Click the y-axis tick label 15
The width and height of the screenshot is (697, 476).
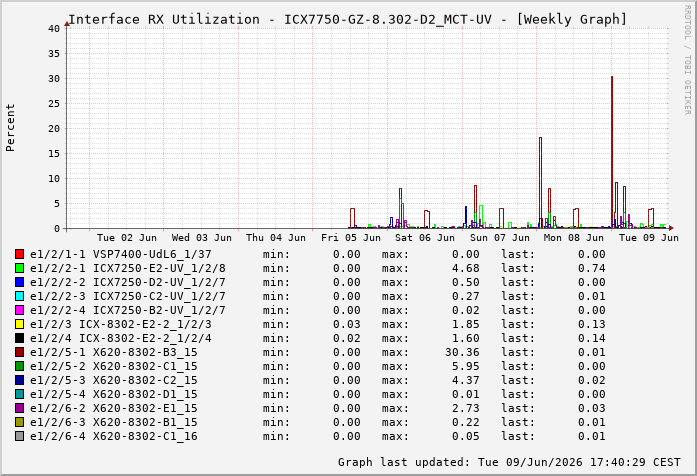(54, 153)
